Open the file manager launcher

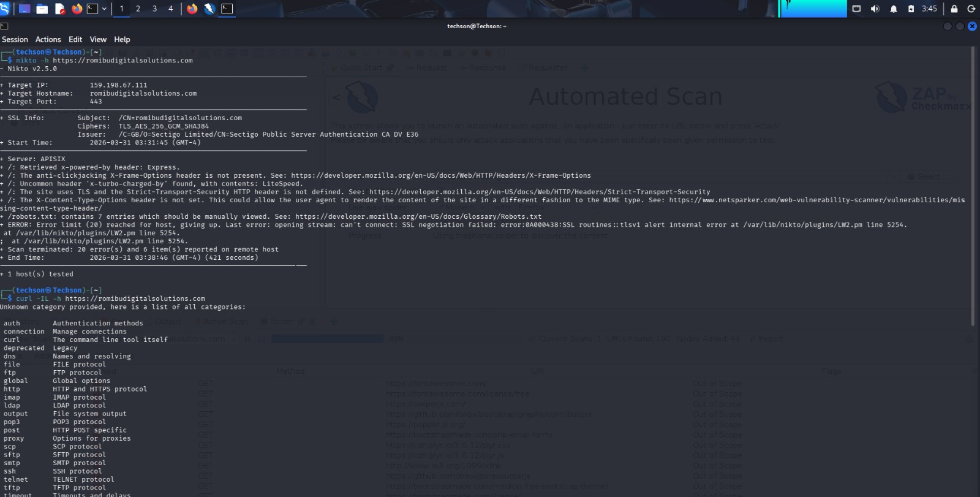42,9
